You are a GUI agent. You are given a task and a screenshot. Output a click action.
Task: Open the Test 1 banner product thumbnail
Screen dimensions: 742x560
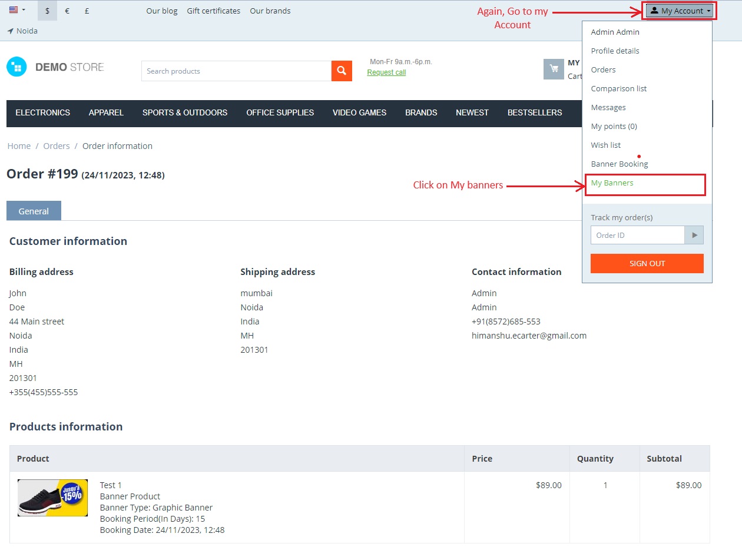tap(52, 498)
